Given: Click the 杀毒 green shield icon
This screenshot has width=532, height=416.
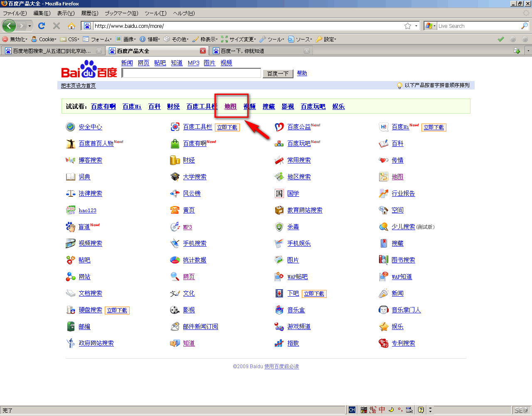Looking at the screenshot, I should pos(279,227).
